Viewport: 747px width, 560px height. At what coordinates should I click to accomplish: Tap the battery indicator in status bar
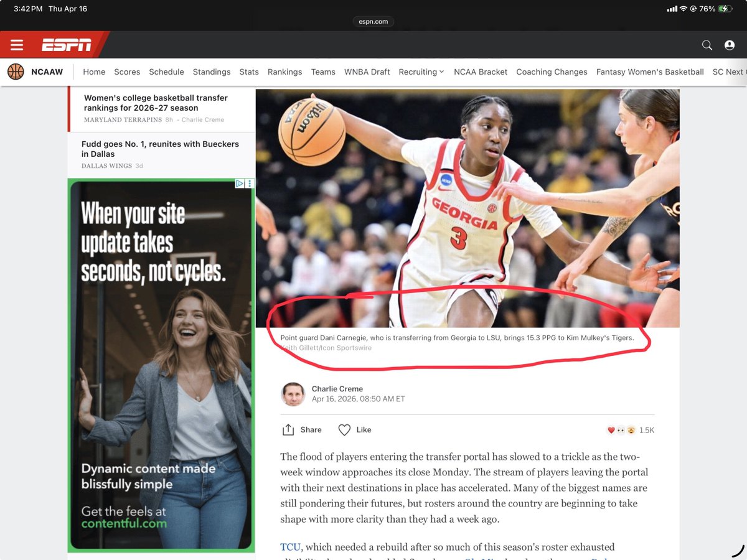tap(725, 9)
